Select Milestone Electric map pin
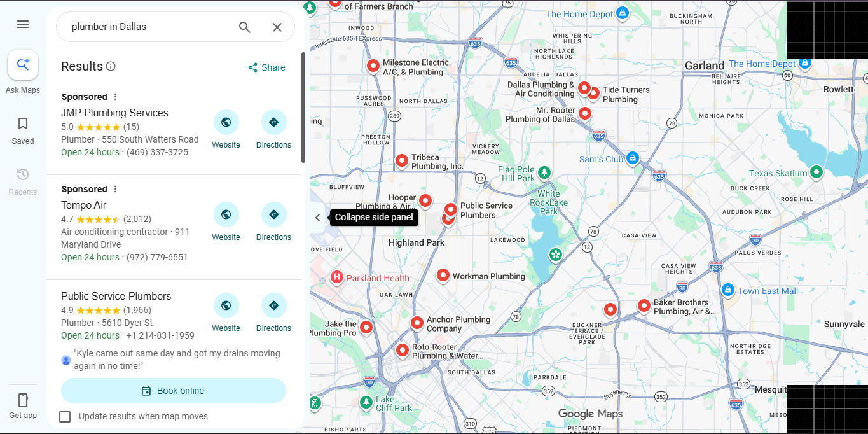 pos(373,65)
